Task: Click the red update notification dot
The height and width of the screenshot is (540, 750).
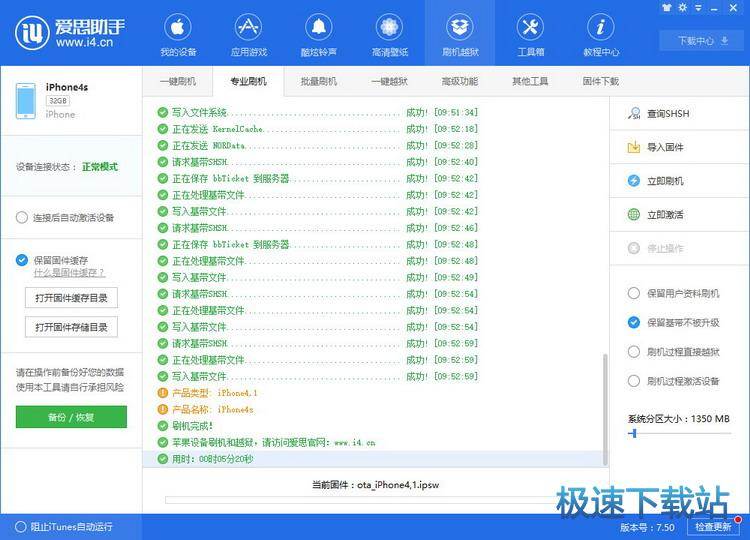Action: point(738,519)
